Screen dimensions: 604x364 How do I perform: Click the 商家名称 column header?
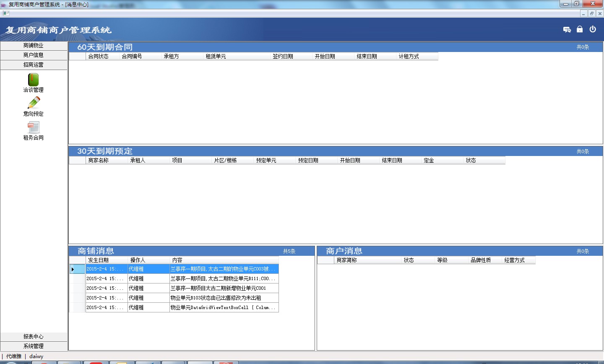coord(107,160)
